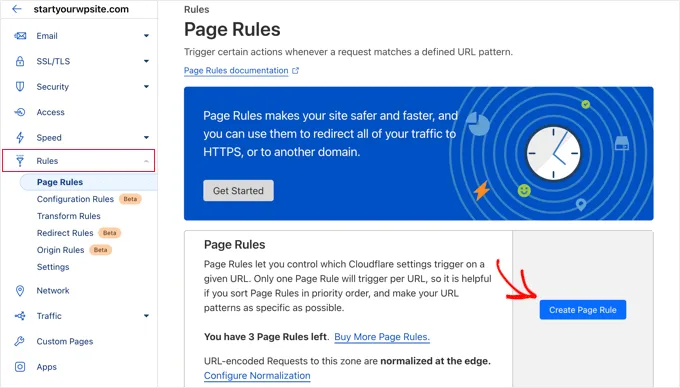The width and height of the screenshot is (680, 388).
Task: Click the Traffic routing icon
Action: pos(20,316)
